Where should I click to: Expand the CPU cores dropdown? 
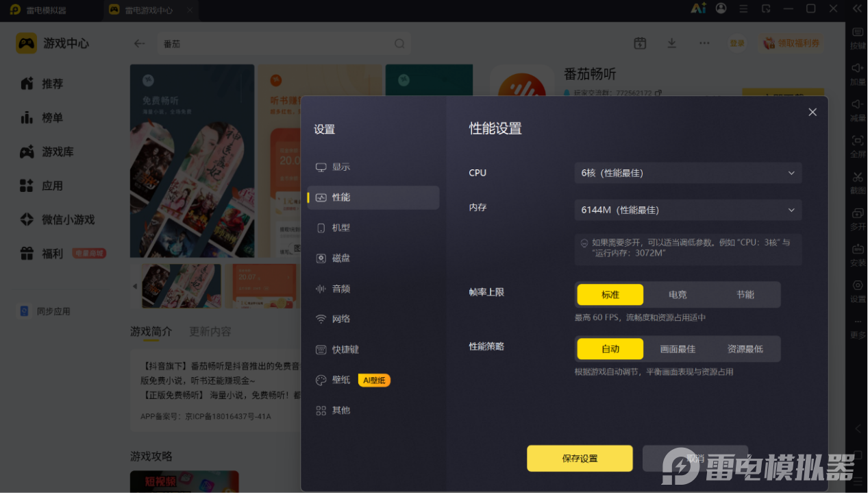tap(688, 173)
